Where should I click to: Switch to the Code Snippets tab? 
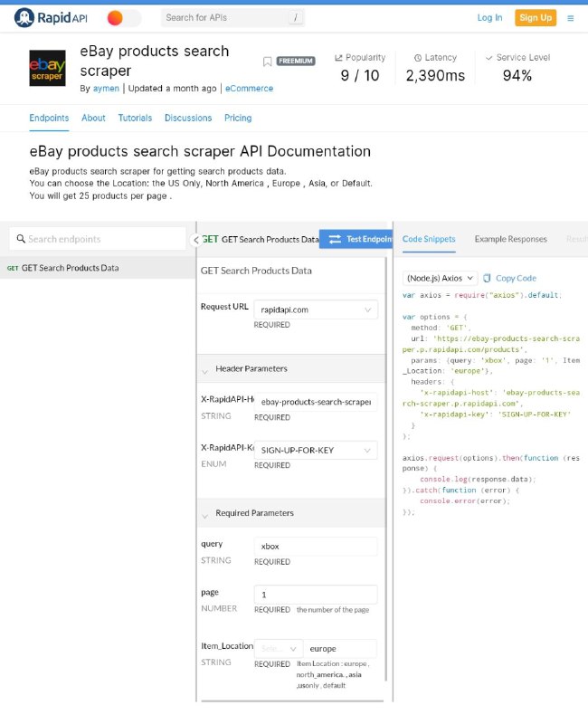(x=429, y=239)
